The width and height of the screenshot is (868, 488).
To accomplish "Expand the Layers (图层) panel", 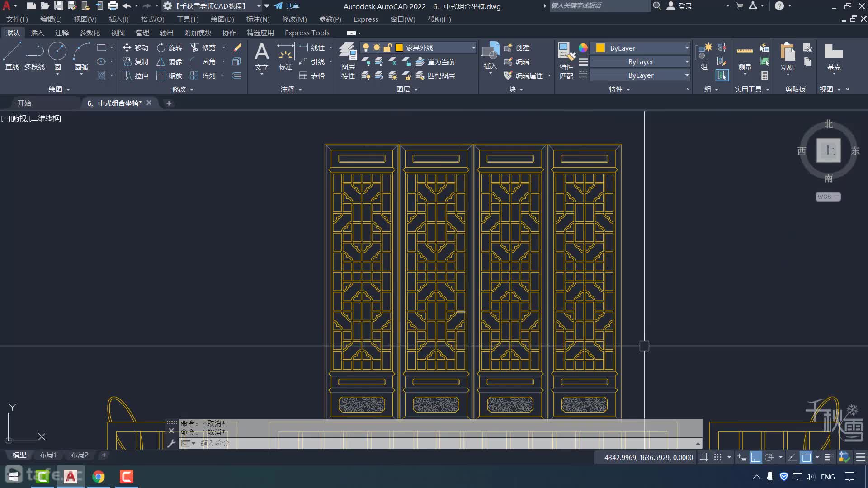I will point(407,89).
